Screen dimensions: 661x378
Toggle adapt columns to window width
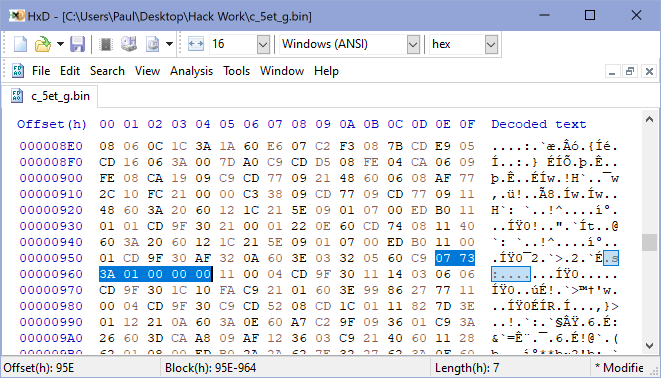coord(196,44)
